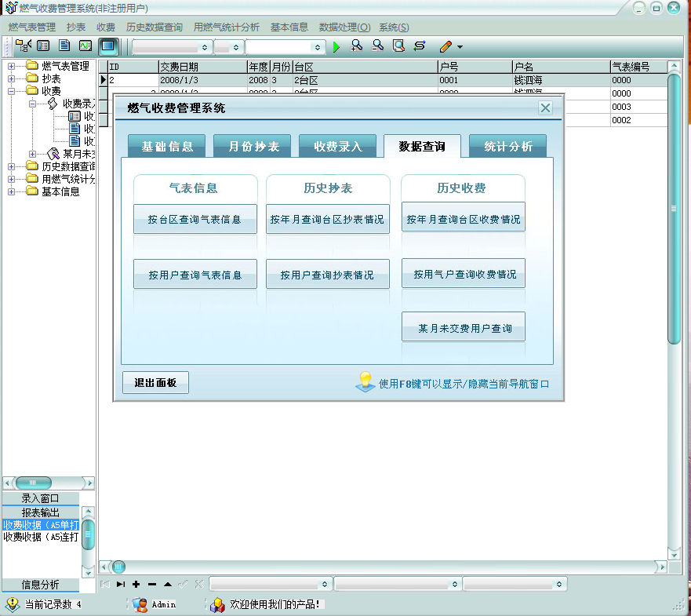Click the document report toolbar icon
The image size is (691, 616).
click(64, 46)
